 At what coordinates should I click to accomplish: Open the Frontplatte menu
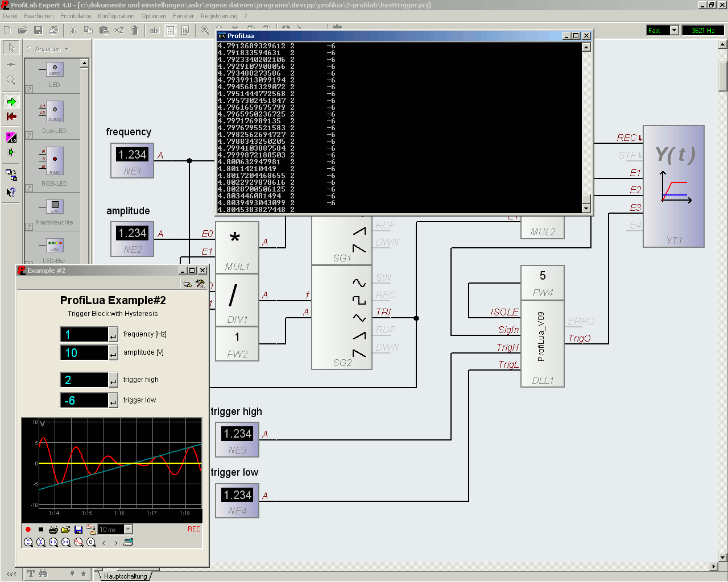[76, 16]
